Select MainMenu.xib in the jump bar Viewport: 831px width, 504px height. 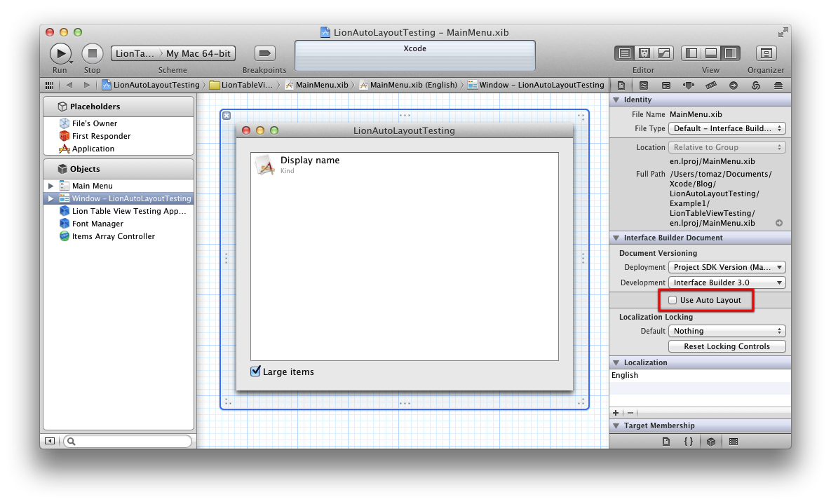(x=316, y=85)
